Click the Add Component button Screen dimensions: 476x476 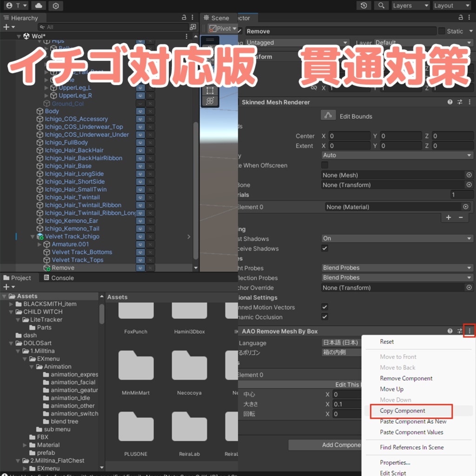(334, 445)
